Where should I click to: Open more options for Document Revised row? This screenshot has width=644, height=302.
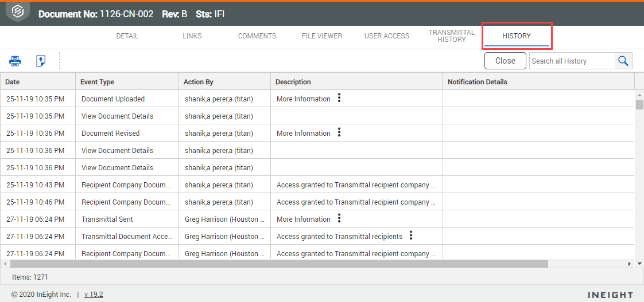pyautogui.click(x=339, y=132)
